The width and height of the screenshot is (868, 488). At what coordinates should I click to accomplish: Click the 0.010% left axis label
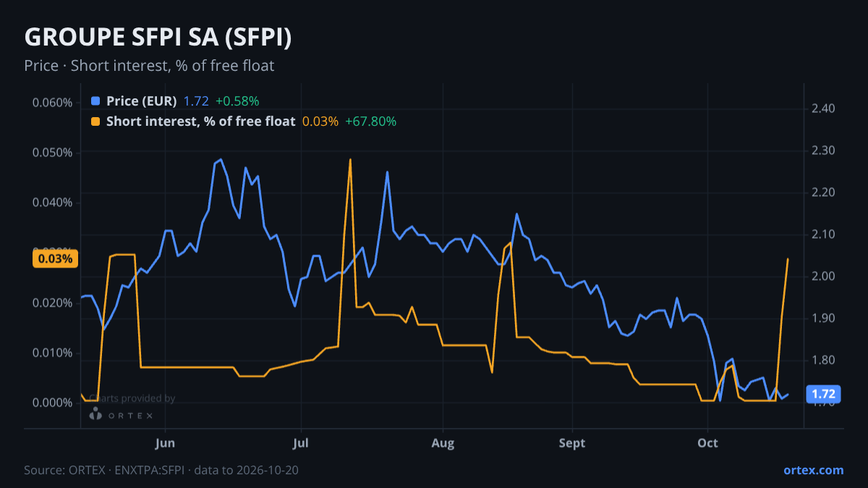coord(52,353)
